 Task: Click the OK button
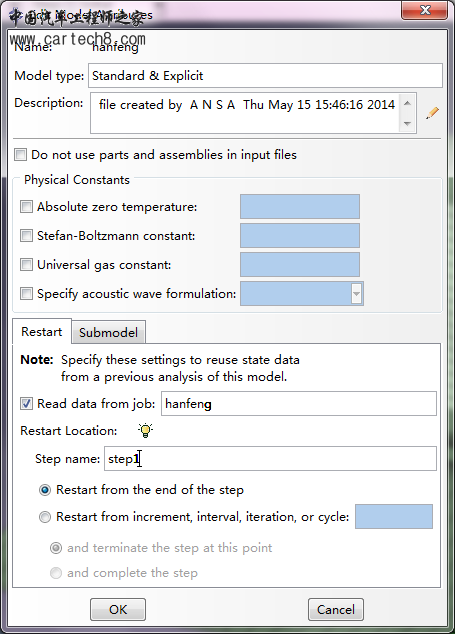coord(118,609)
